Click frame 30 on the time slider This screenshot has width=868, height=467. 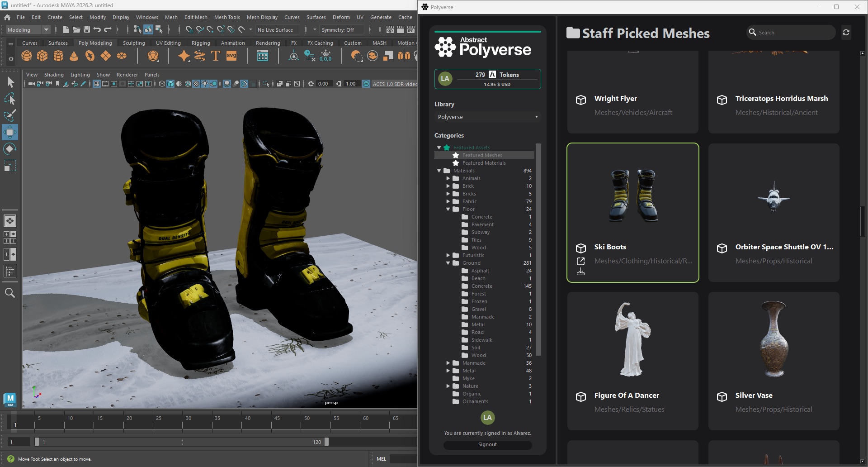point(189,423)
